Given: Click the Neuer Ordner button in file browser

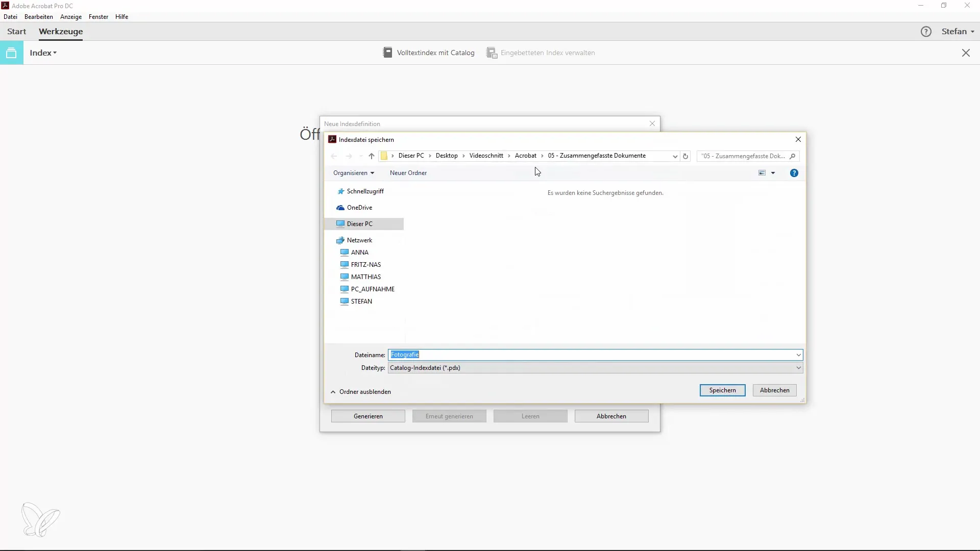Looking at the screenshot, I should tap(408, 172).
